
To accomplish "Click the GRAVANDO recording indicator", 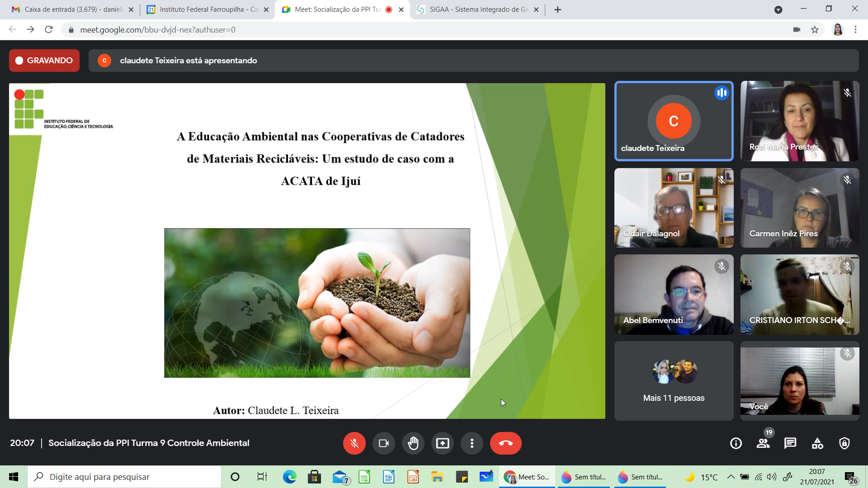I will tap(44, 61).
